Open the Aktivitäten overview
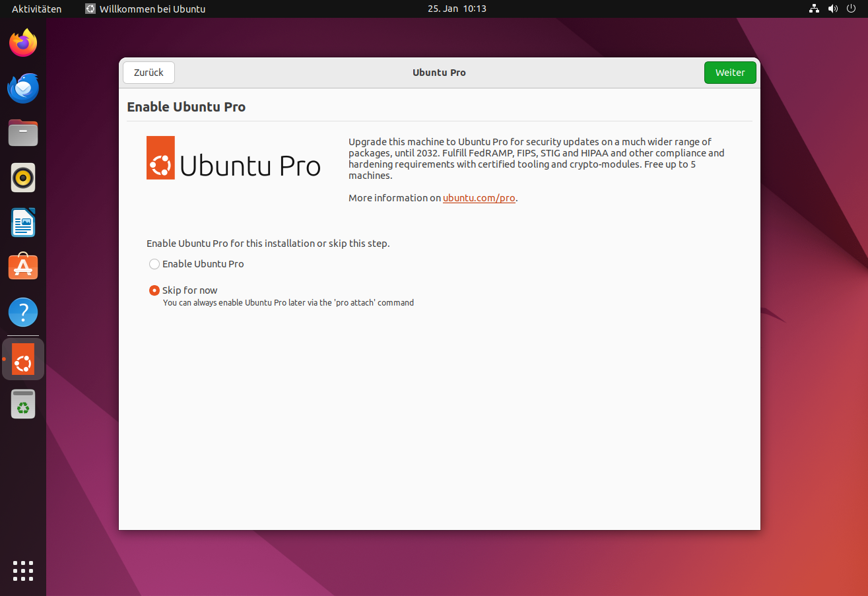The height and width of the screenshot is (596, 868). tap(37, 9)
